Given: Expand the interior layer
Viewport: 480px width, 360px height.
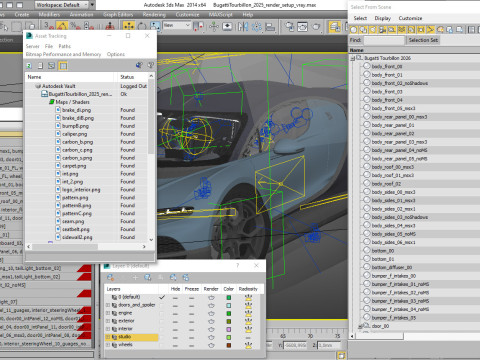Looking at the screenshot, I should [108, 329].
